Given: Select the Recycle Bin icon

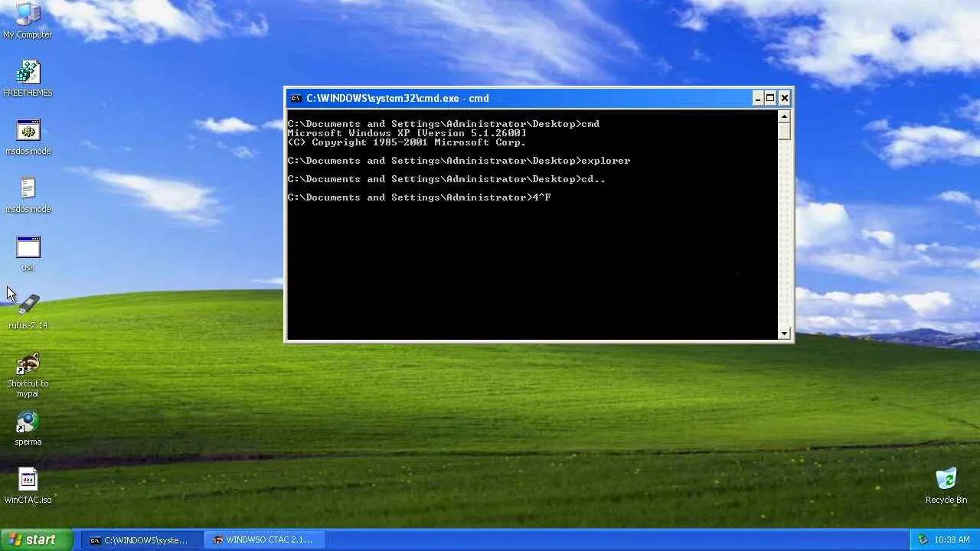Looking at the screenshot, I should [x=946, y=487].
